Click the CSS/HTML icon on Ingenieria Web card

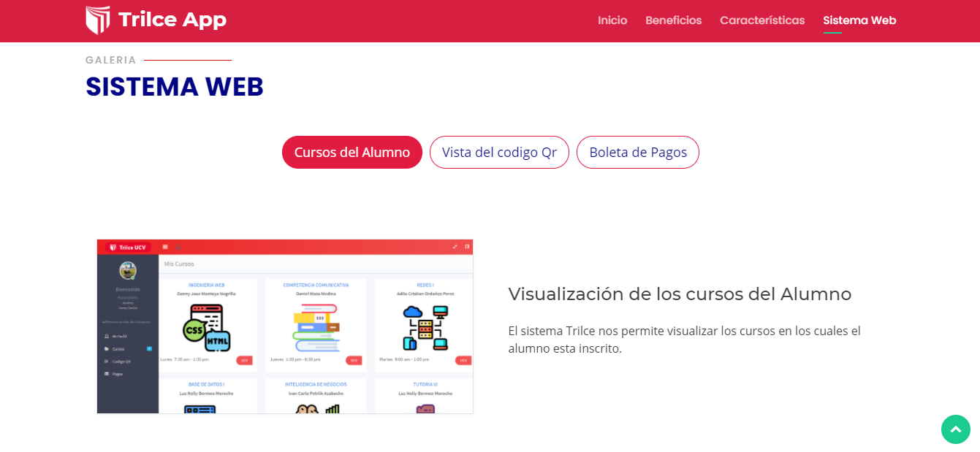(207, 328)
